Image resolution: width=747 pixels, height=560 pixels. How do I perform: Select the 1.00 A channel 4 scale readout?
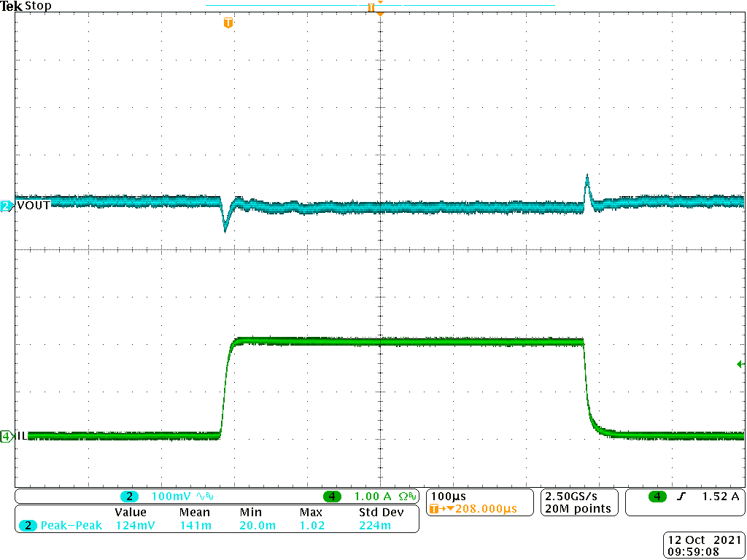click(x=372, y=497)
